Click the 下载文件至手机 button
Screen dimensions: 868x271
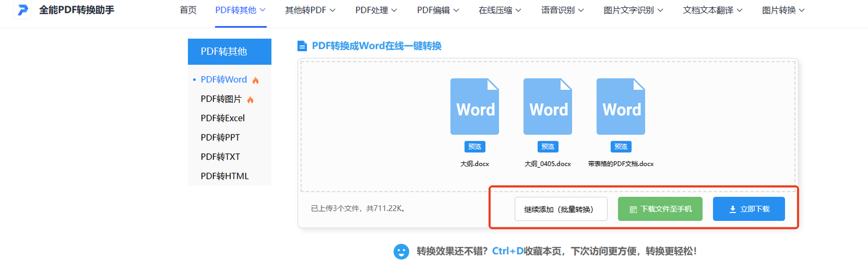tap(660, 209)
